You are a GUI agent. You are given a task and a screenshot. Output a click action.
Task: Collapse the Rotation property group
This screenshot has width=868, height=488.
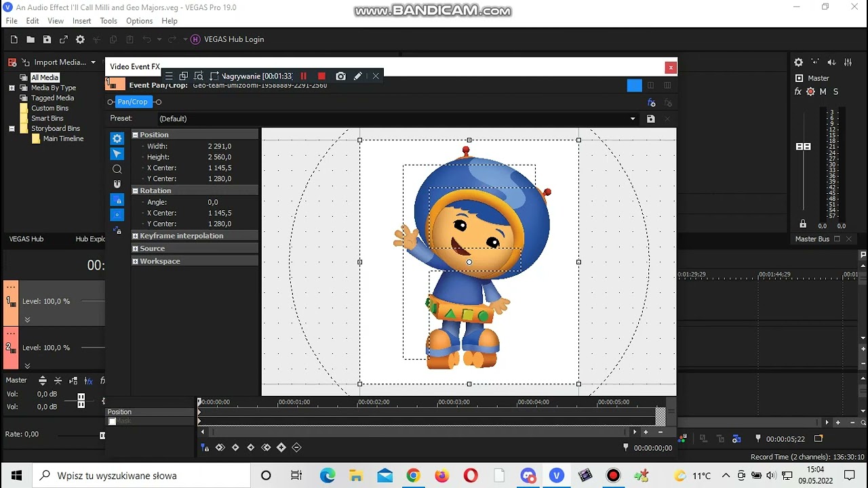click(135, 191)
